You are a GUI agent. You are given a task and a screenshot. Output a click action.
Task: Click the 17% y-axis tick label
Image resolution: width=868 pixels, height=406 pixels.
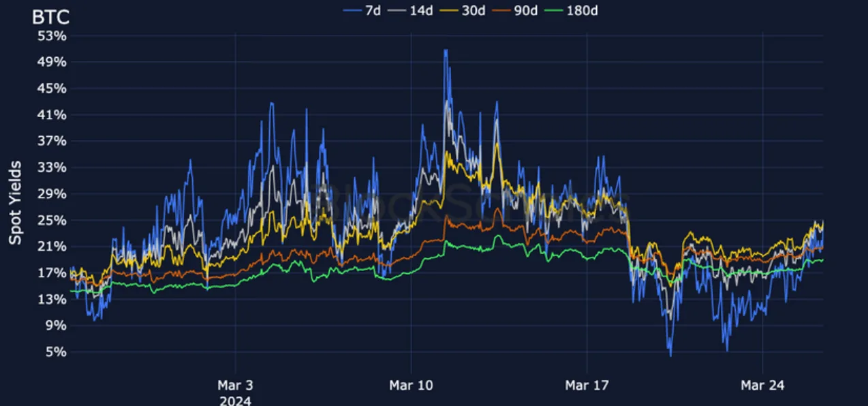[52, 273]
